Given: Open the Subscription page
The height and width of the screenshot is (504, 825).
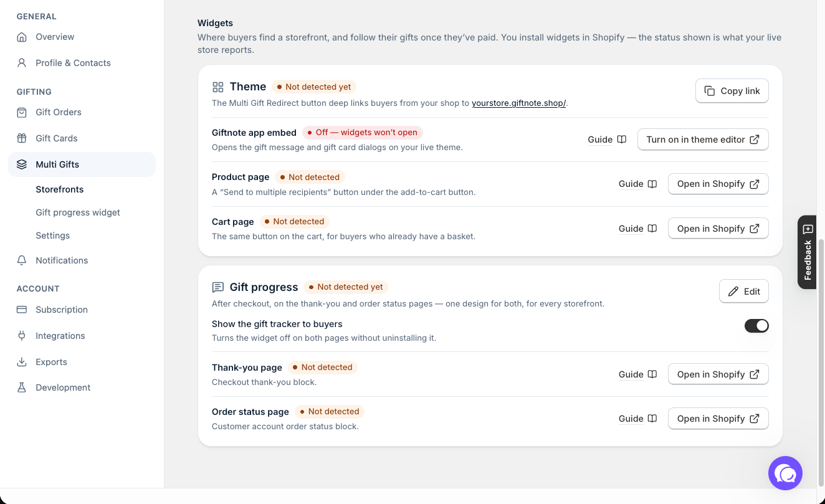Looking at the screenshot, I should coord(82,310).
